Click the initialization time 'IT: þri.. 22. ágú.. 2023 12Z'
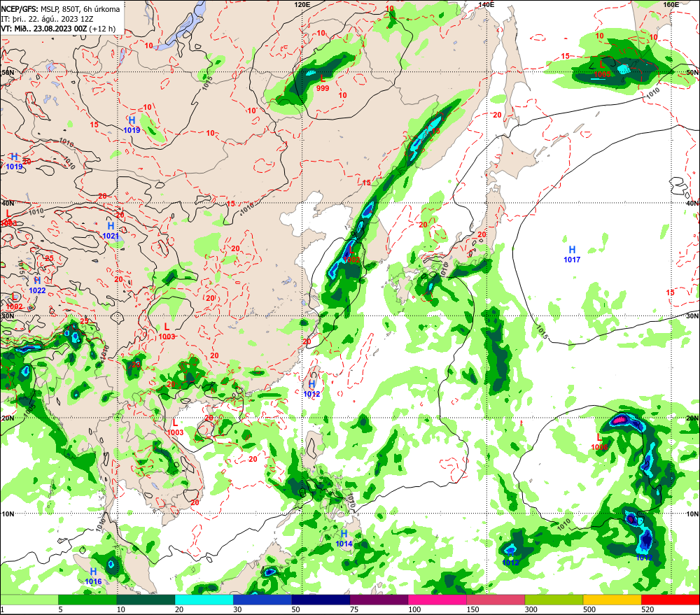The height and width of the screenshot is (615, 700). coord(48,19)
